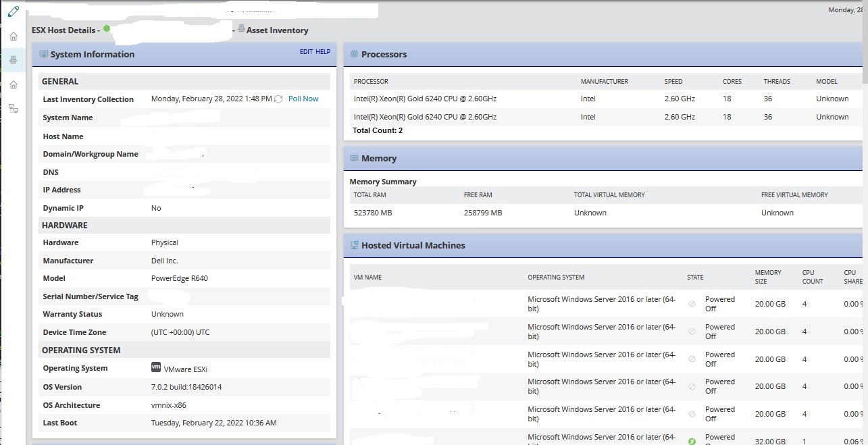
Task: Click the PROCESSOR column header
Action: [371, 82]
